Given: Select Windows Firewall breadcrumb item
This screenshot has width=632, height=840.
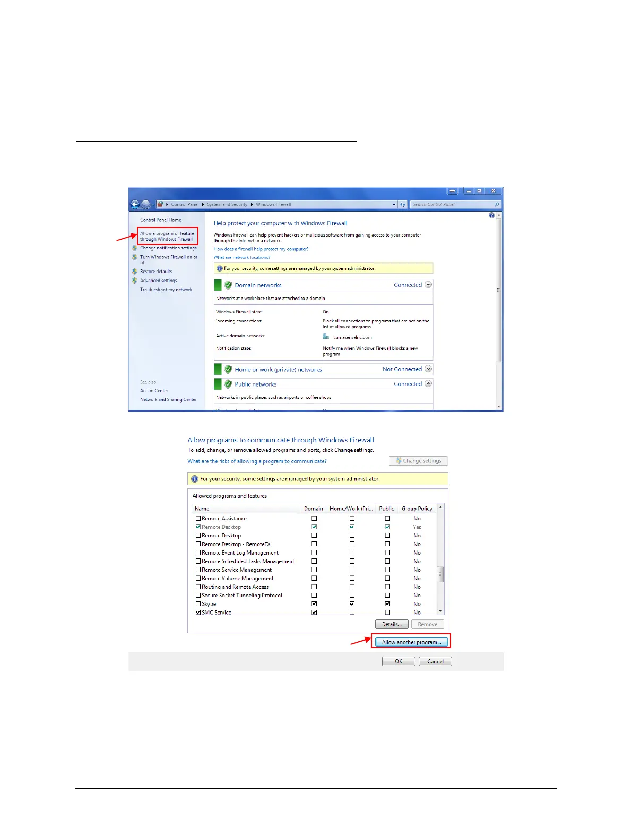Looking at the screenshot, I should 273,204.
